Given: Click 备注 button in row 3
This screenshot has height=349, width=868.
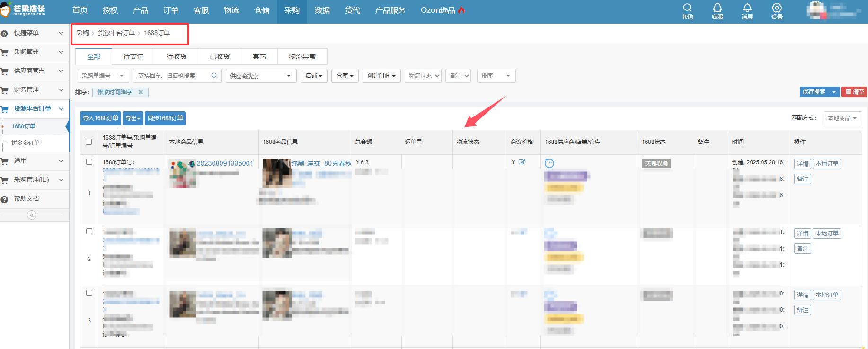Looking at the screenshot, I should [803, 310].
